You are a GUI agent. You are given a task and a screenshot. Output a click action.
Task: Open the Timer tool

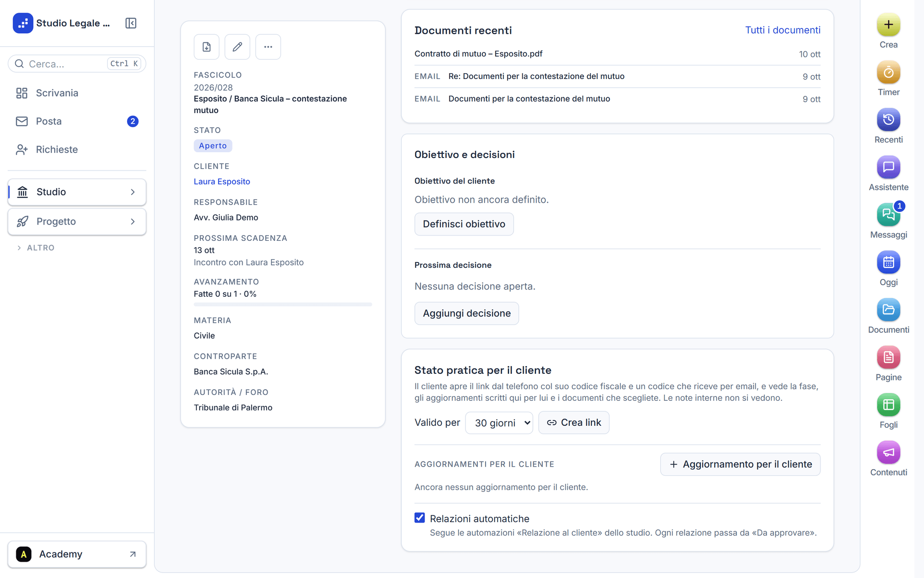[888, 73]
